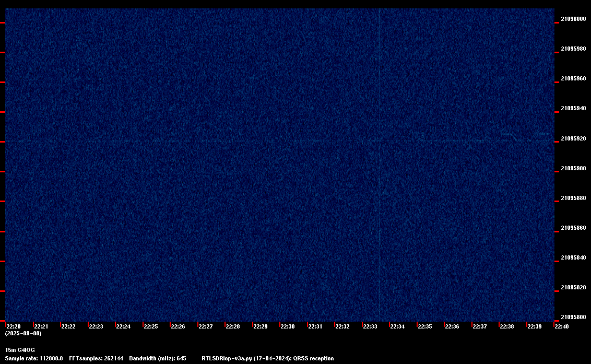The width and height of the screenshot is (591, 364).
Task: Click the 21095800 frequency label
Action: tap(573, 317)
